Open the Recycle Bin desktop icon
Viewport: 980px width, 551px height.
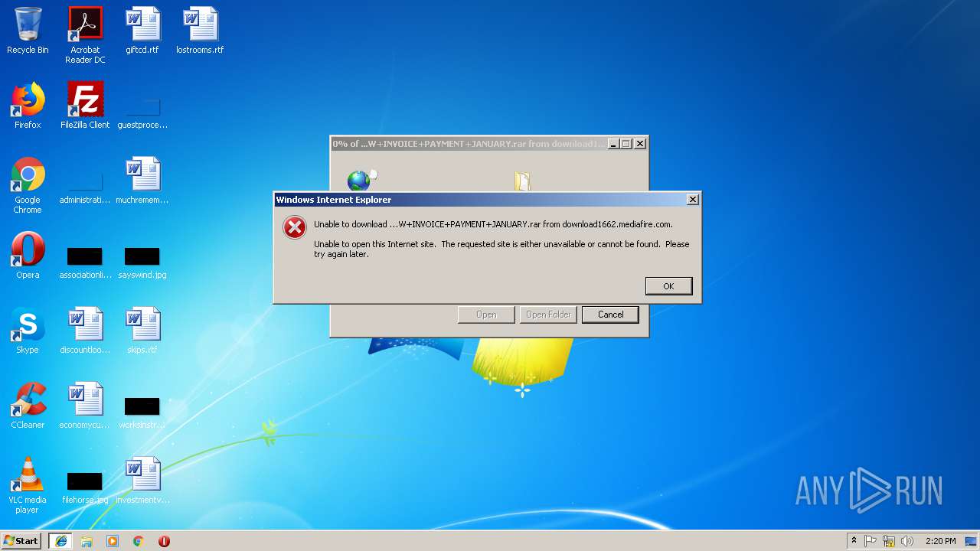click(x=28, y=31)
